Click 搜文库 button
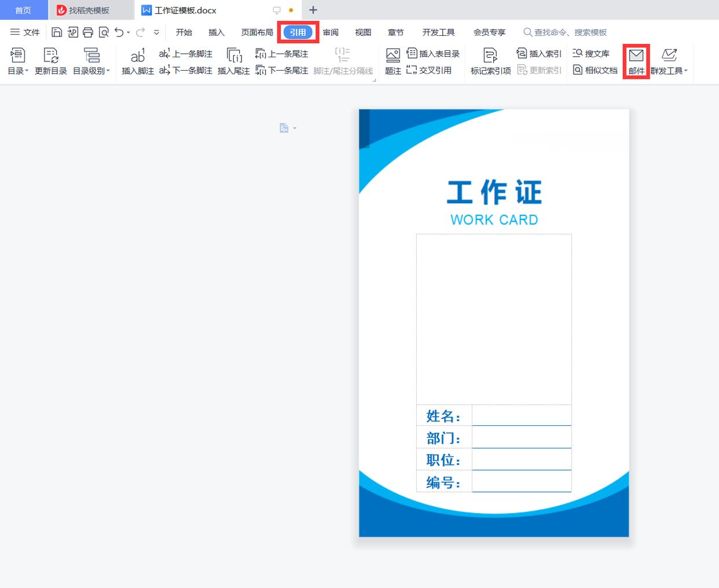 coord(591,54)
